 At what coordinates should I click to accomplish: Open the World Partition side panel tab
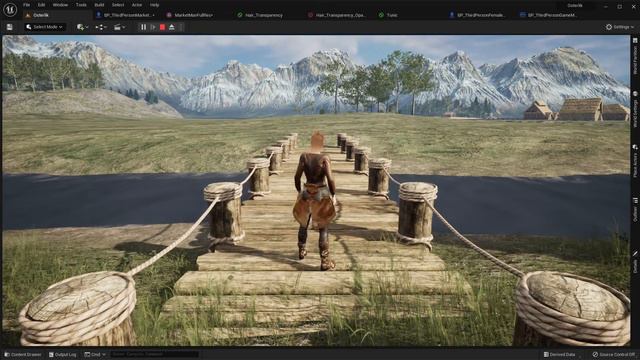635,56
